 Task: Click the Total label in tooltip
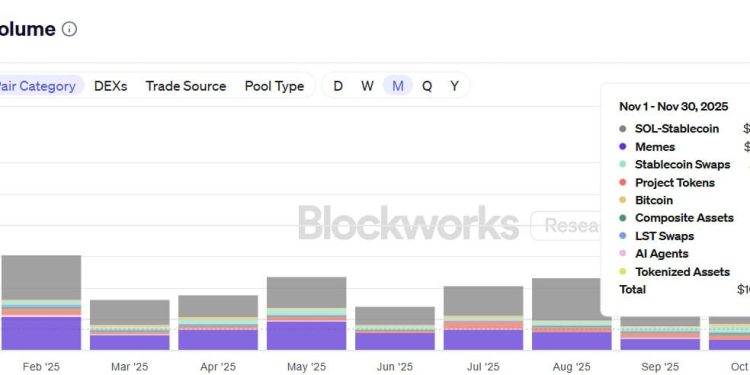632,289
